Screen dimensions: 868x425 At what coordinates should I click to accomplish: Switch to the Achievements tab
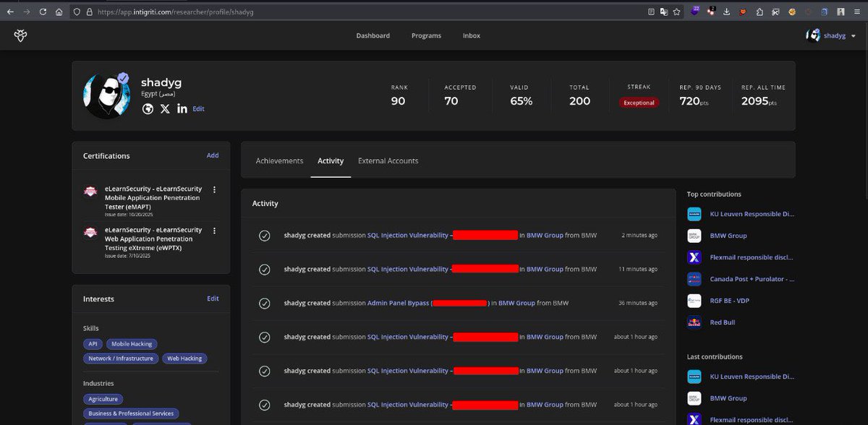(x=279, y=160)
